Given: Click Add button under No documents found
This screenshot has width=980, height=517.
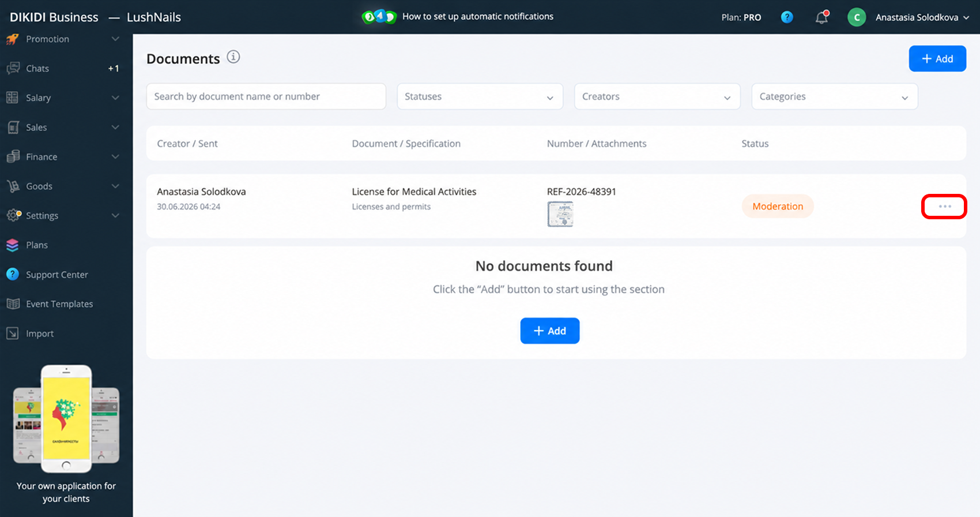Looking at the screenshot, I should (550, 331).
